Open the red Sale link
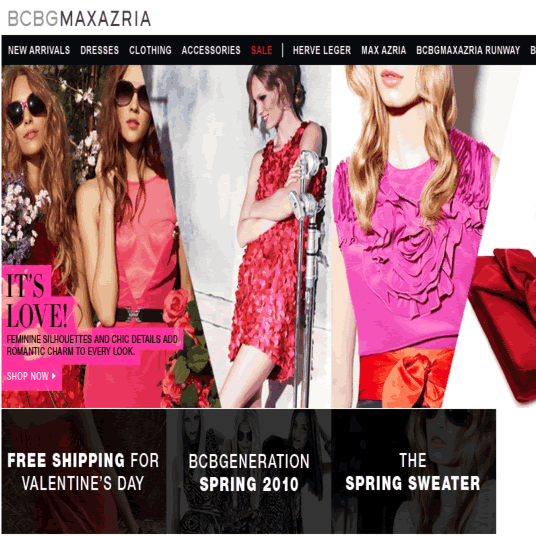536x536 pixels. 262,50
